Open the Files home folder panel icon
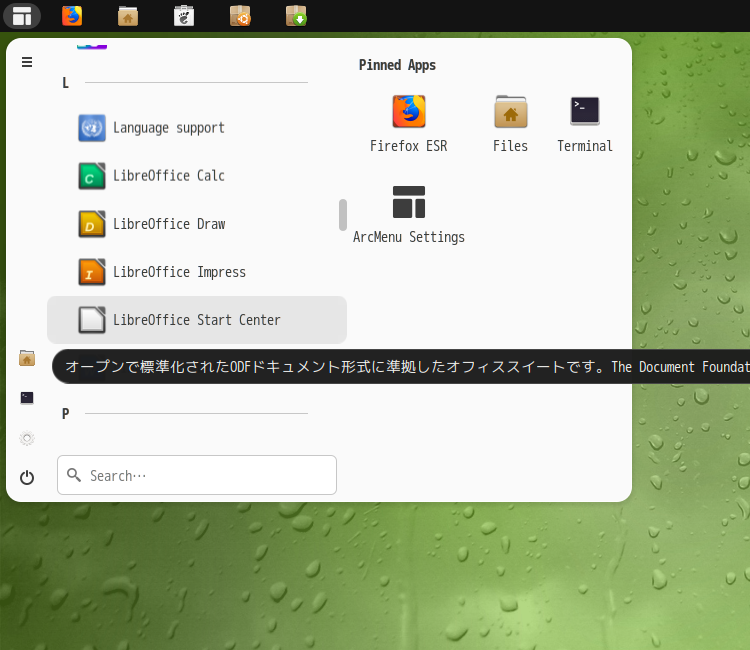The height and width of the screenshot is (650, 750). [x=128, y=16]
